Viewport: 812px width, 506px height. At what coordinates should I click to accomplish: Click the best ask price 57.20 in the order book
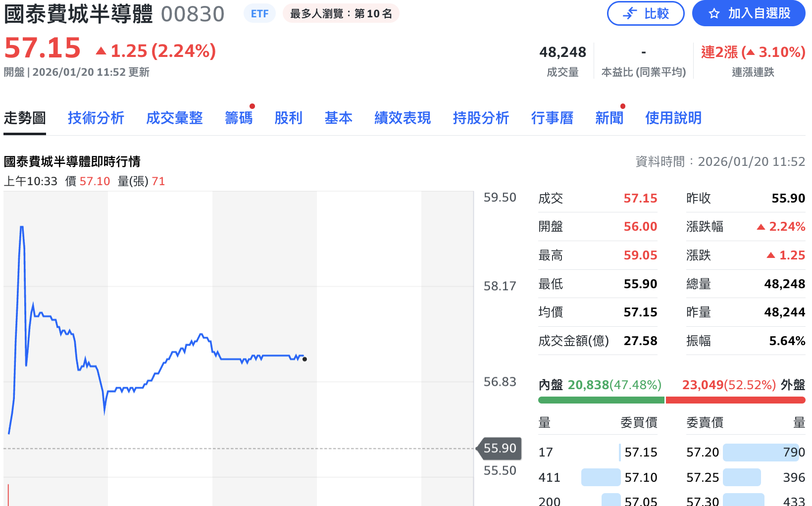coord(704,452)
